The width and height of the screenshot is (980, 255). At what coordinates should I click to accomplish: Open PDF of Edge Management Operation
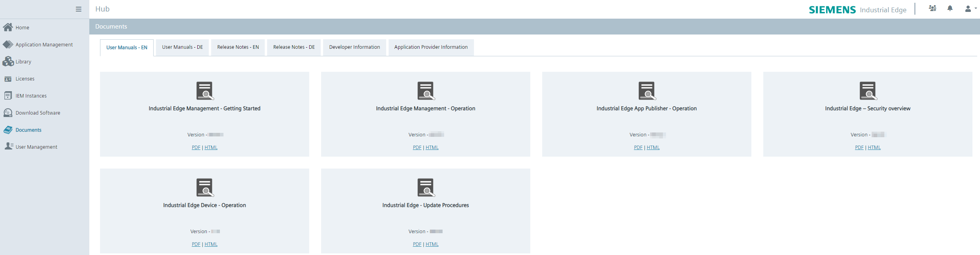(417, 148)
